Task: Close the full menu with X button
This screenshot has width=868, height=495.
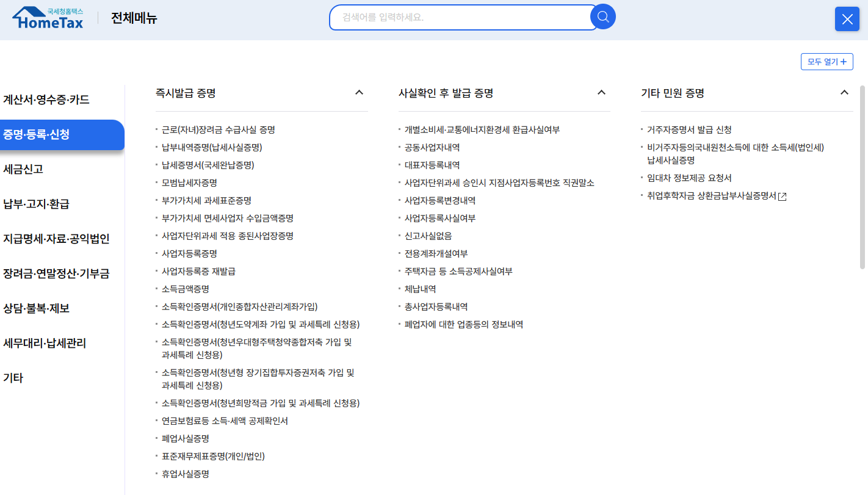Action: point(847,19)
